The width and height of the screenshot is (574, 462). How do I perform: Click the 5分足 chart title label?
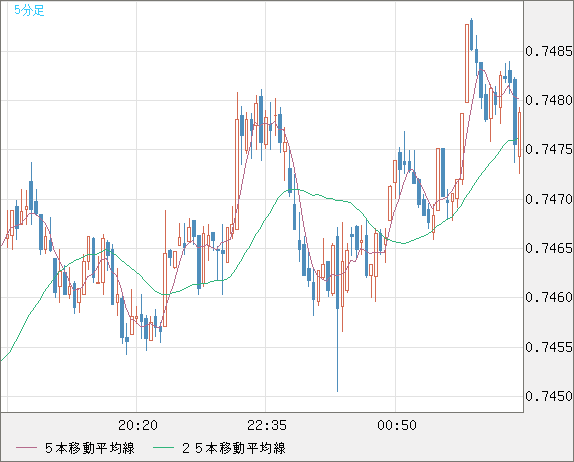pyautogui.click(x=29, y=10)
